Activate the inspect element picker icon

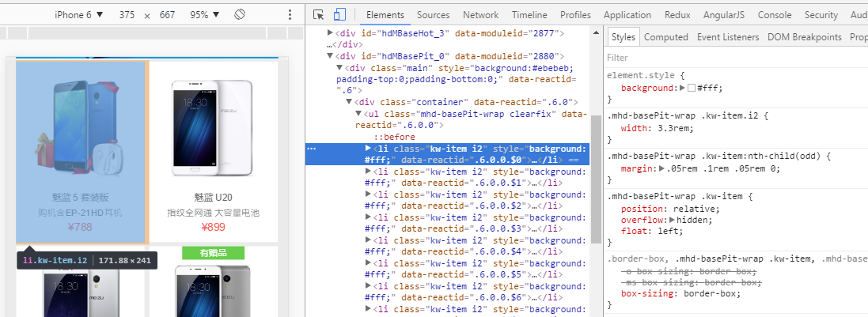318,15
